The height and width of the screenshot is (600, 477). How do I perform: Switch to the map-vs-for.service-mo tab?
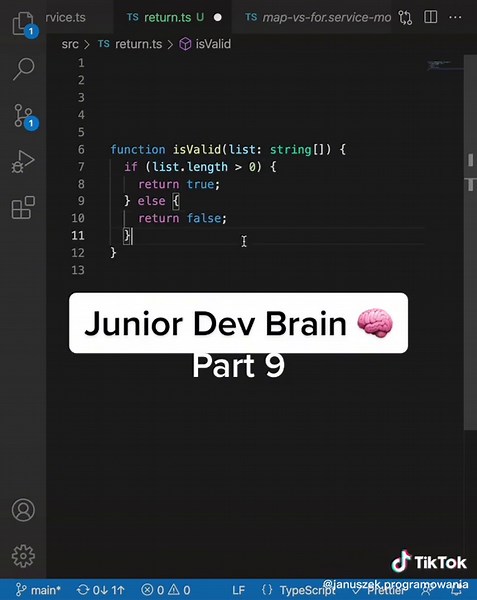pos(318,17)
